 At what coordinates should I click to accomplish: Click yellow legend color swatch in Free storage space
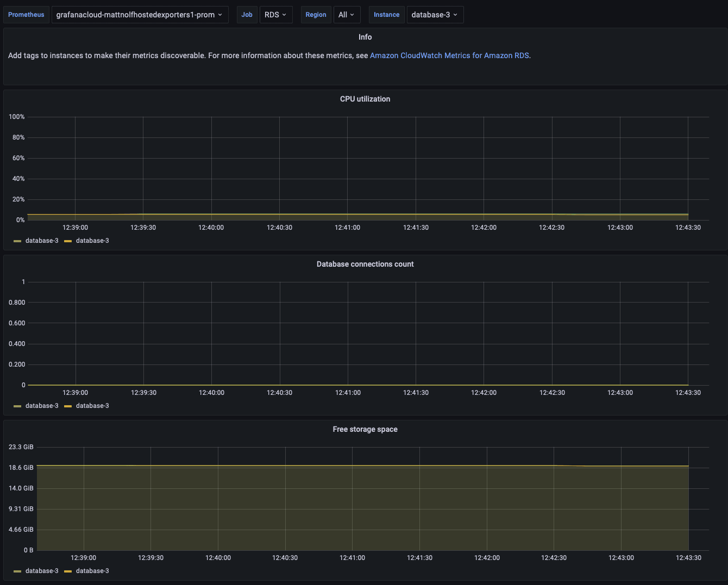click(68, 571)
